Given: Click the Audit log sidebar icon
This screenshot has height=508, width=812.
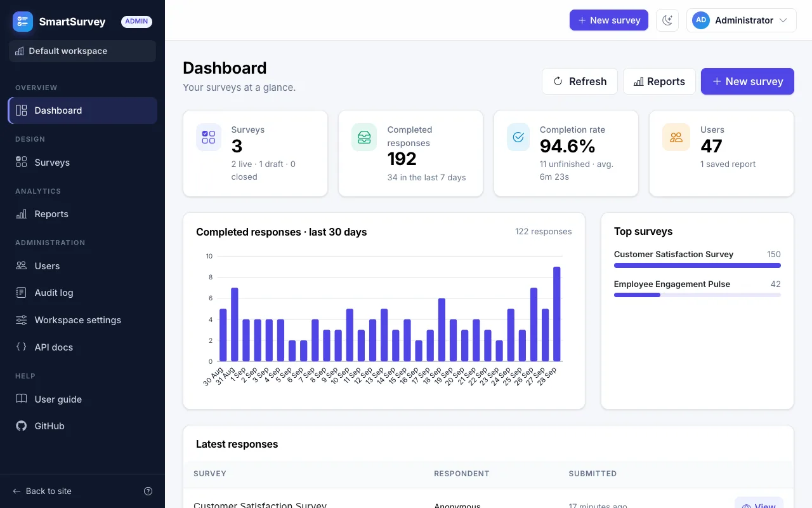Looking at the screenshot, I should 22,293.
